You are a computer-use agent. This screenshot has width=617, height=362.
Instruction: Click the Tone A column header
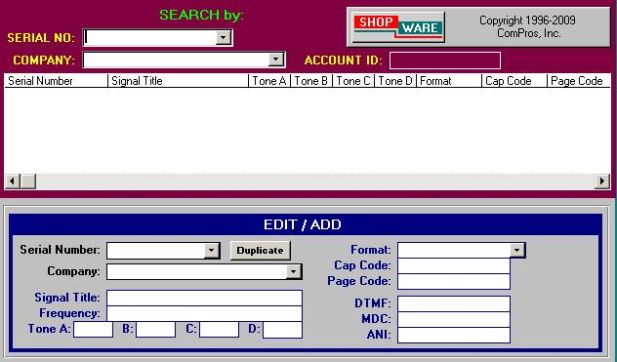pos(270,81)
